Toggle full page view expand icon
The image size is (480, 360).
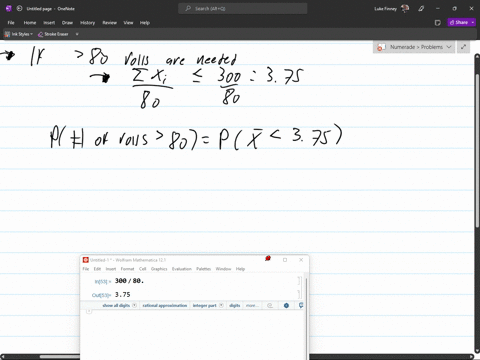point(463,47)
